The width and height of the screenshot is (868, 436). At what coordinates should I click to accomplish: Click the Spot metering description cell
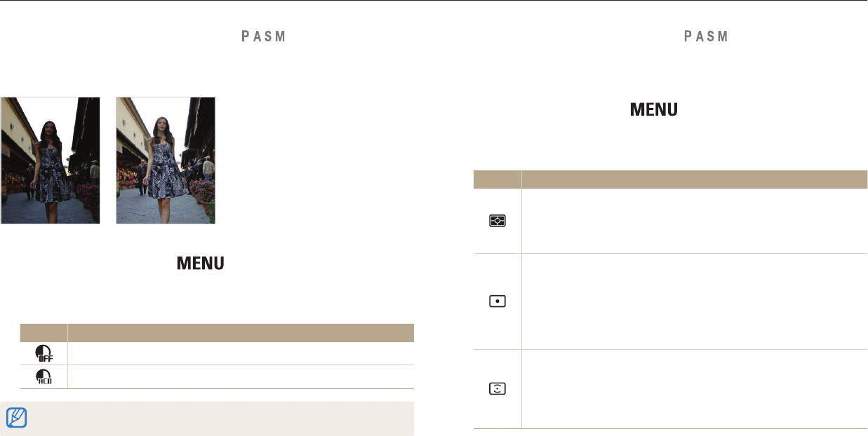[694, 301]
